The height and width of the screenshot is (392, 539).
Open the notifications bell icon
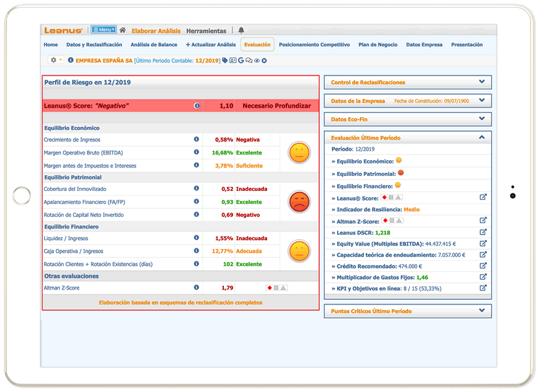[x=241, y=31]
